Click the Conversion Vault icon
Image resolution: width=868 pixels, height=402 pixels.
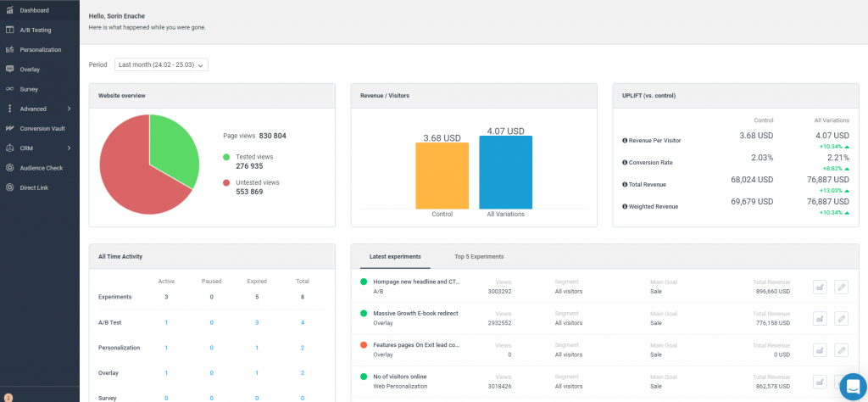point(9,128)
